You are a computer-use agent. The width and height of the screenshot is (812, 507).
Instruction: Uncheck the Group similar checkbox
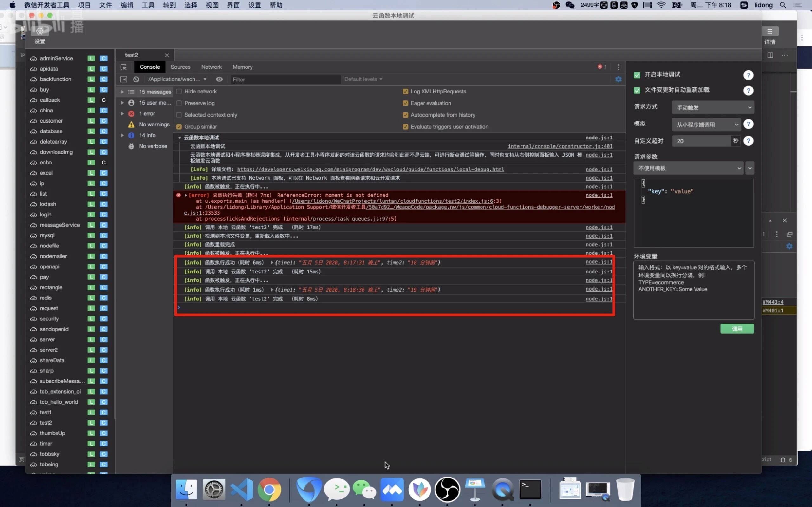[x=179, y=127]
